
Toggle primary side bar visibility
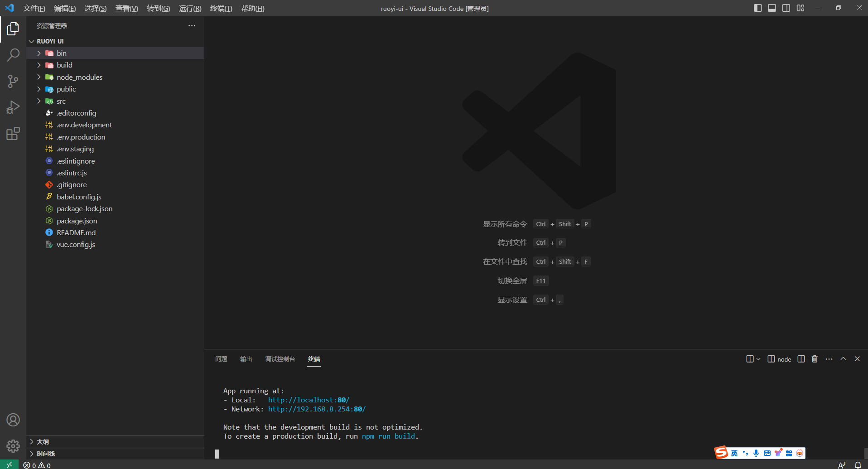coord(757,8)
